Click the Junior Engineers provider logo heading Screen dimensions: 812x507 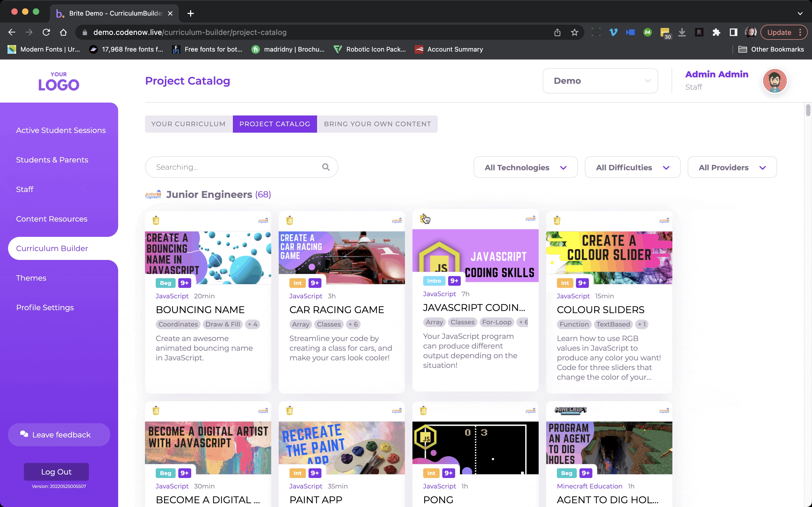point(153,194)
